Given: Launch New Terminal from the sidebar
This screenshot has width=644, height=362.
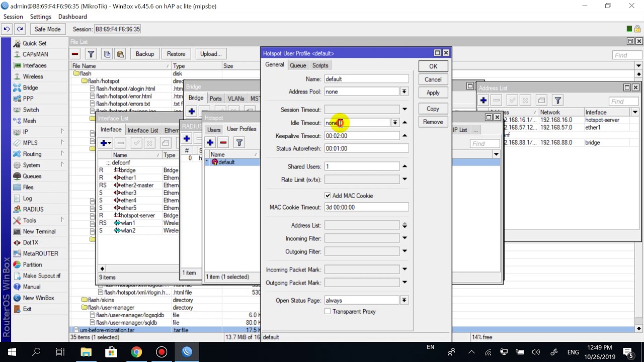Looking at the screenshot, I should 39,231.
